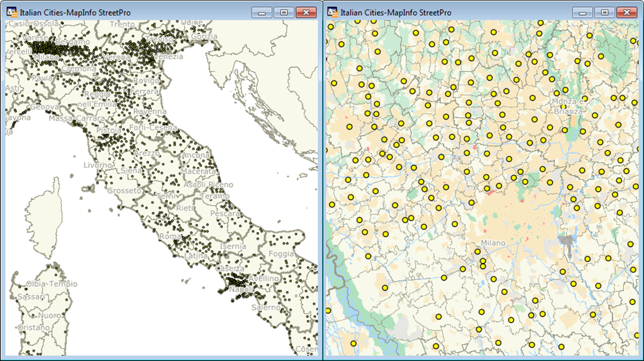The width and height of the screenshot is (644, 361).
Task: Click the 'Macerata' map label
Action: [198, 171]
